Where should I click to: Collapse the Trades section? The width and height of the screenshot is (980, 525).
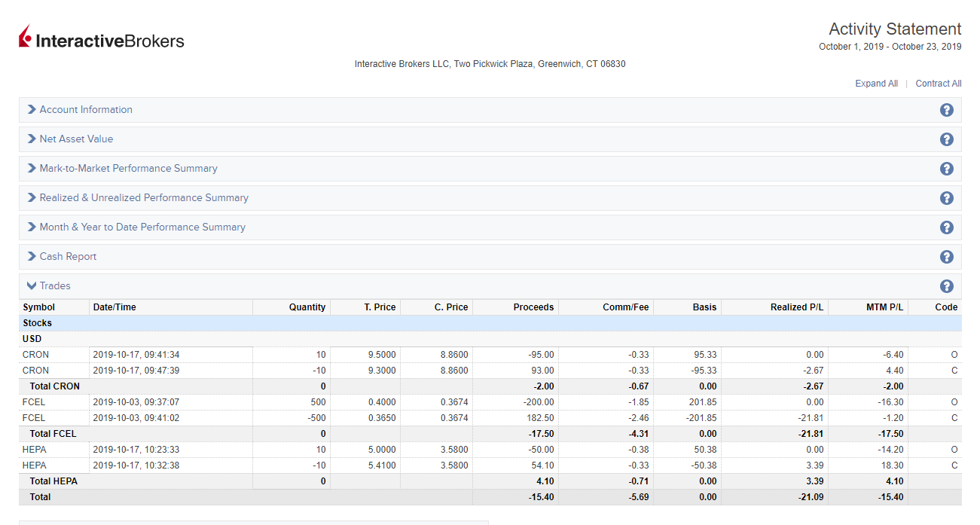pos(54,286)
